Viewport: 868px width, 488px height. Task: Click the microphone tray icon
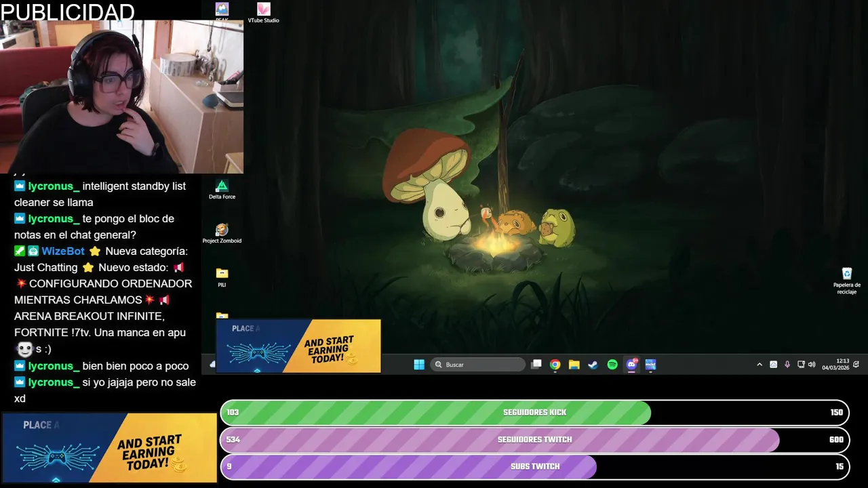(787, 365)
